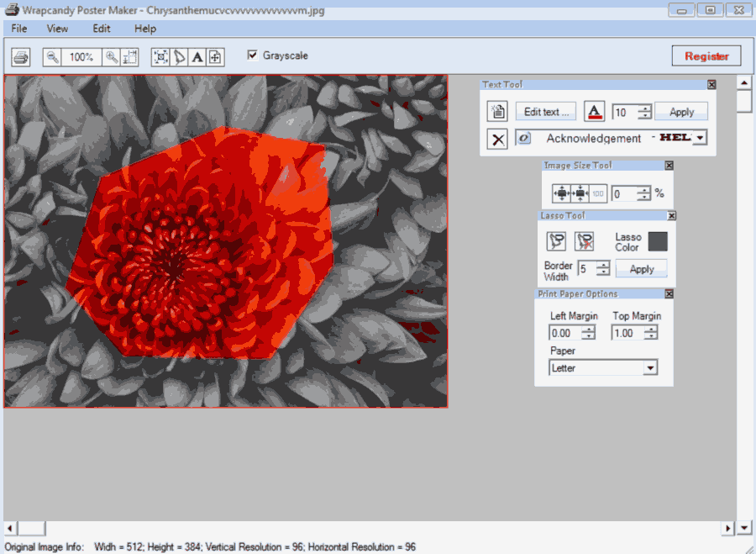Open the font dropdown in Text Tool
The height and width of the screenshot is (554, 756).
(x=701, y=138)
